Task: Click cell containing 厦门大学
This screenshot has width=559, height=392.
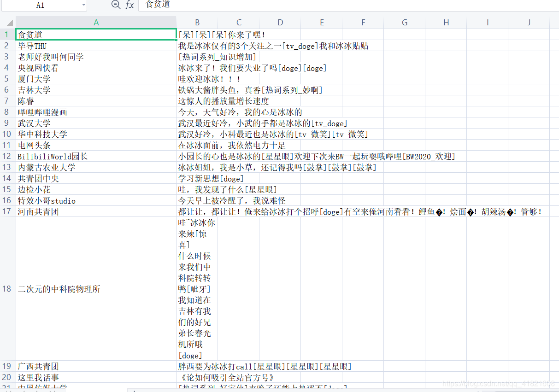Action: (96, 79)
